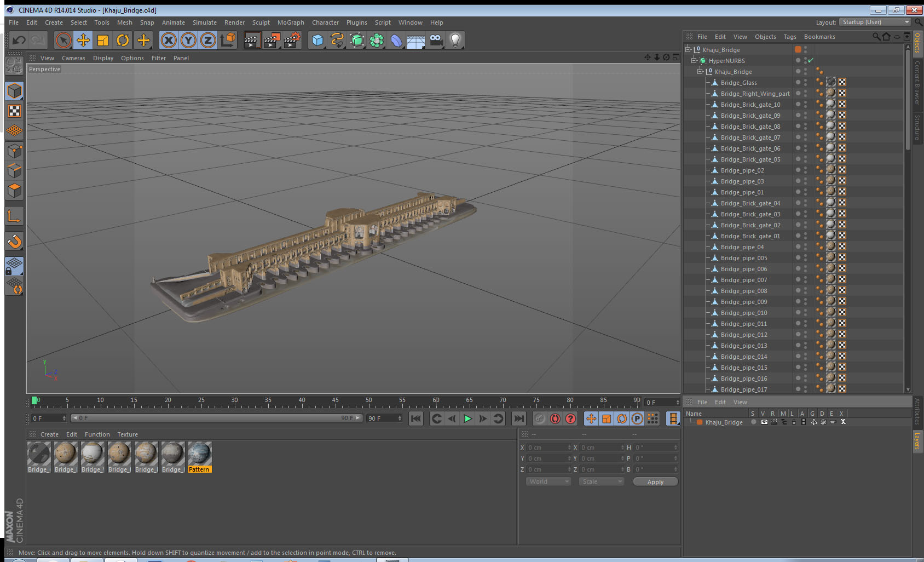The image size is (924, 562).
Task: Select the Bridge_Right_Wing_part object
Action: (755, 94)
